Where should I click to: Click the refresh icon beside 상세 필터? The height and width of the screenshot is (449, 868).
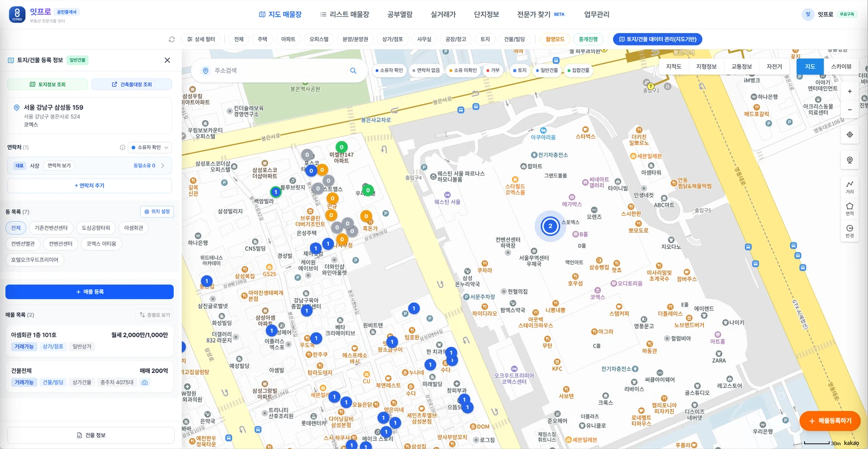(x=172, y=39)
